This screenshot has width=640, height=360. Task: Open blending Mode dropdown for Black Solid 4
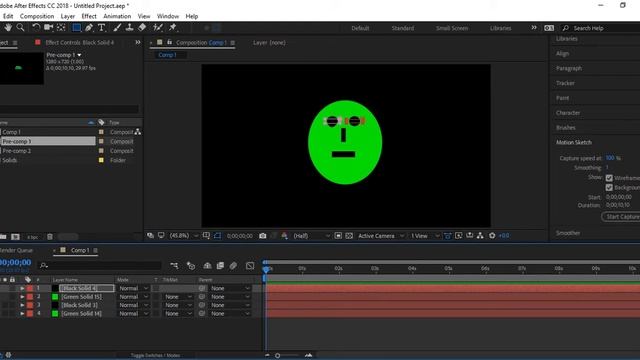(x=133, y=288)
